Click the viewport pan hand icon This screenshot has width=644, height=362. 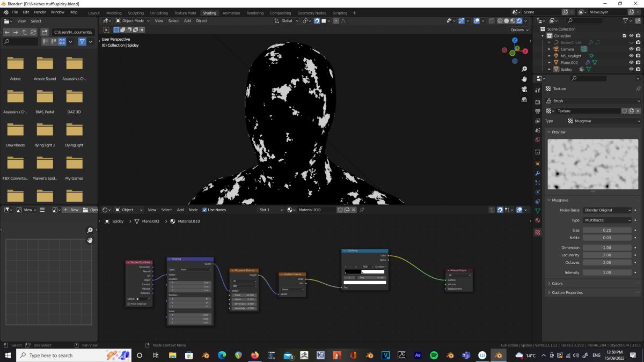[x=524, y=79]
